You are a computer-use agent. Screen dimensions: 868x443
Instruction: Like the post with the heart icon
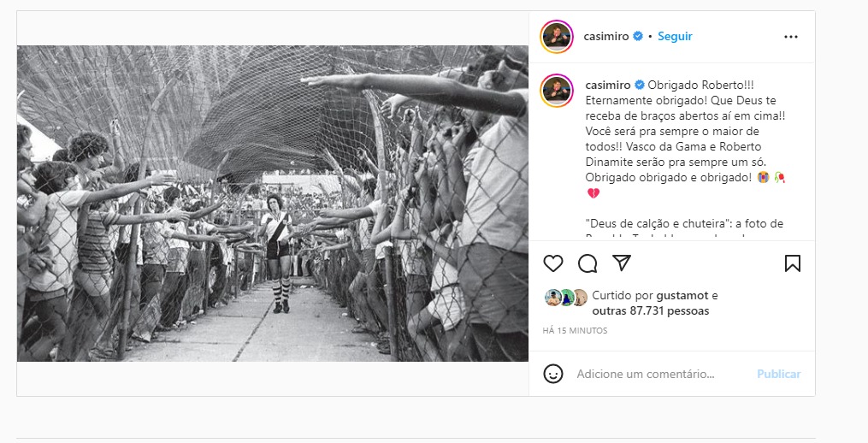[553, 263]
